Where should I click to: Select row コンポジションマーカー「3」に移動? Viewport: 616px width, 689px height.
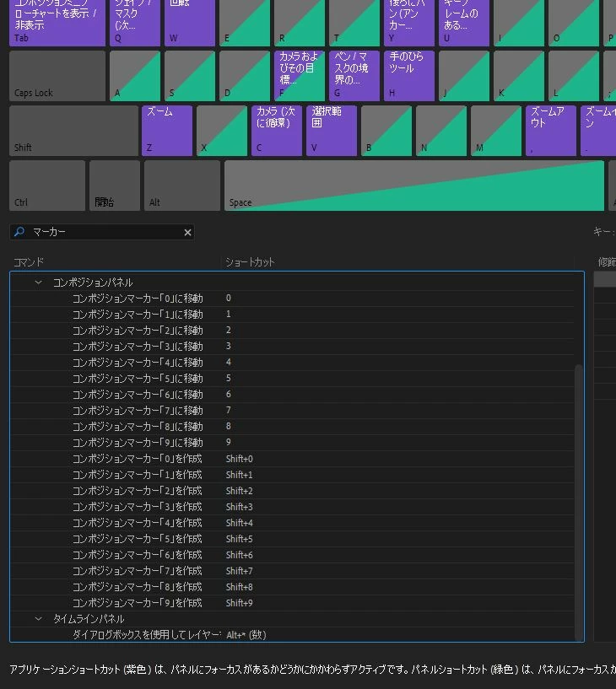pos(293,347)
